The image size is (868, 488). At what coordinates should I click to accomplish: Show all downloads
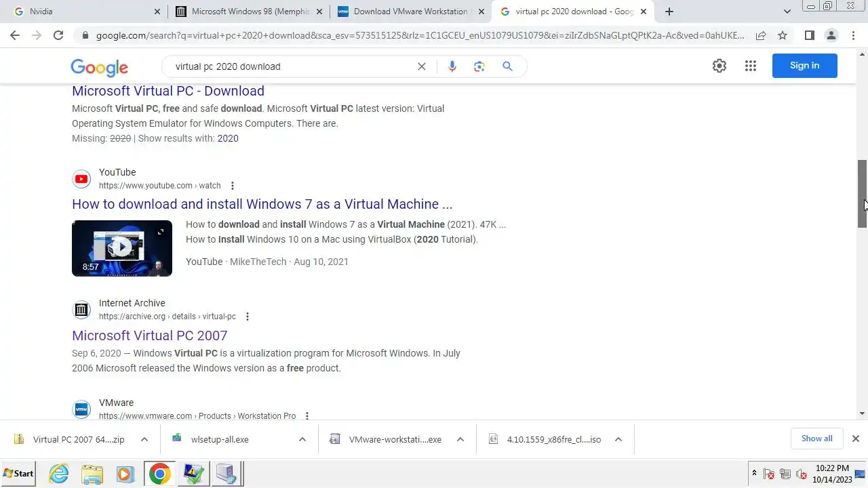tap(816, 439)
